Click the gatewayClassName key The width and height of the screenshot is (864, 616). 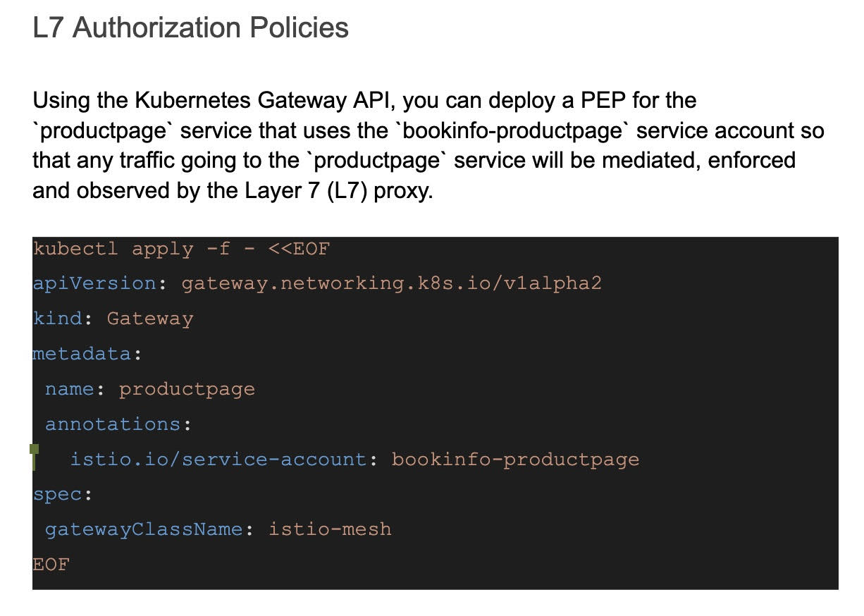pos(144,529)
